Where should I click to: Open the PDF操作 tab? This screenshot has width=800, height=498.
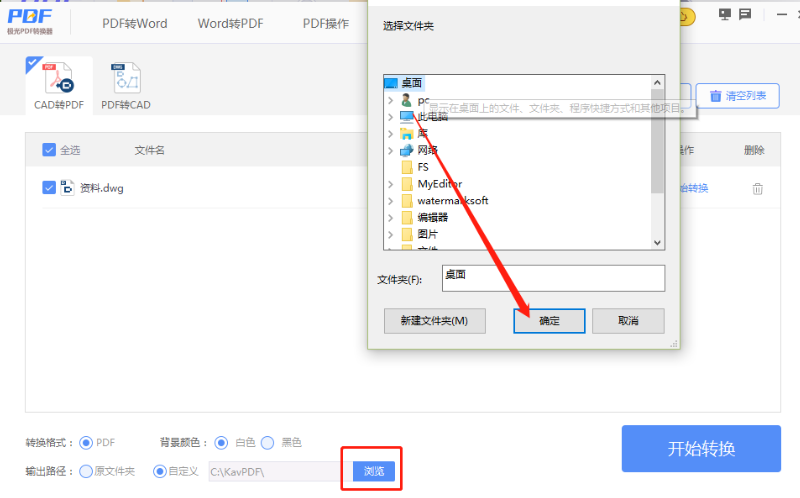[x=326, y=23]
